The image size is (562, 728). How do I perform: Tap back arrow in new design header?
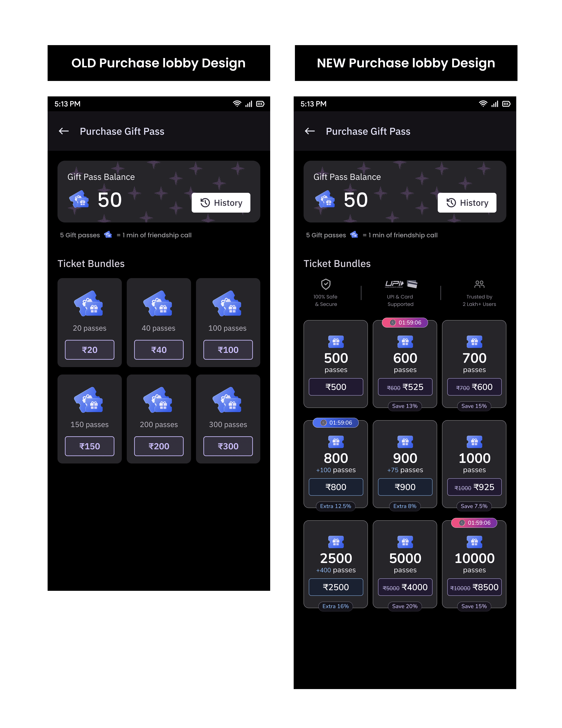[x=310, y=131]
